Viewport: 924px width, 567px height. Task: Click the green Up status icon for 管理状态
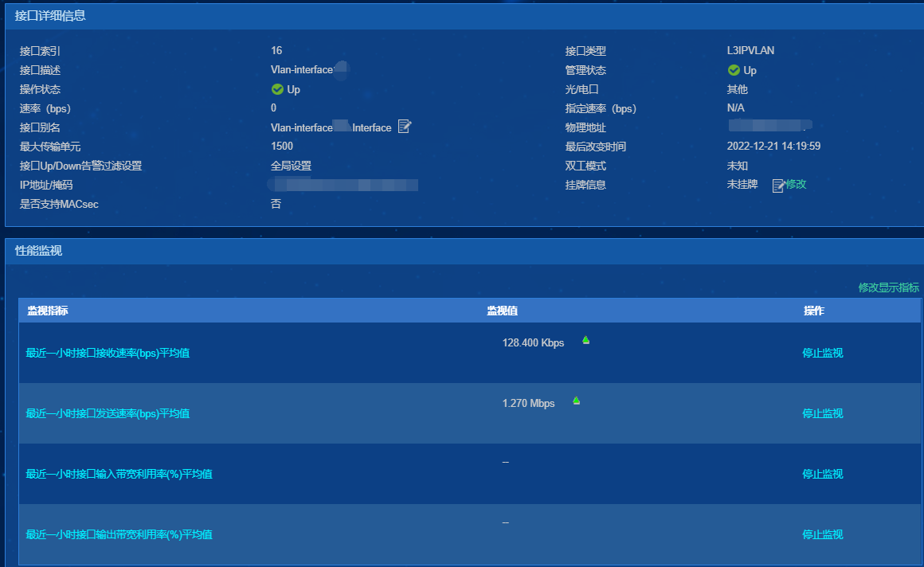tap(734, 70)
